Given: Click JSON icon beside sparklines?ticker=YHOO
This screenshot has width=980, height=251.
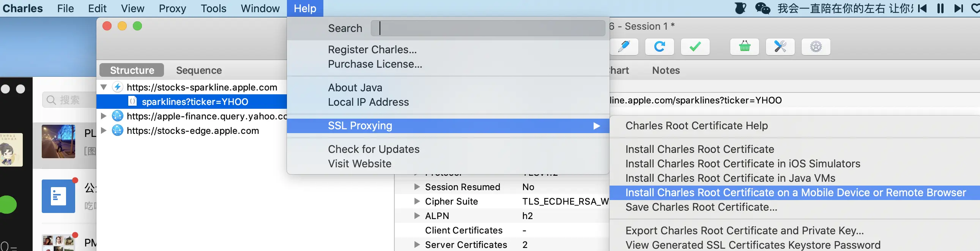Looking at the screenshot, I should pyautogui.click(x=132, y=102).
